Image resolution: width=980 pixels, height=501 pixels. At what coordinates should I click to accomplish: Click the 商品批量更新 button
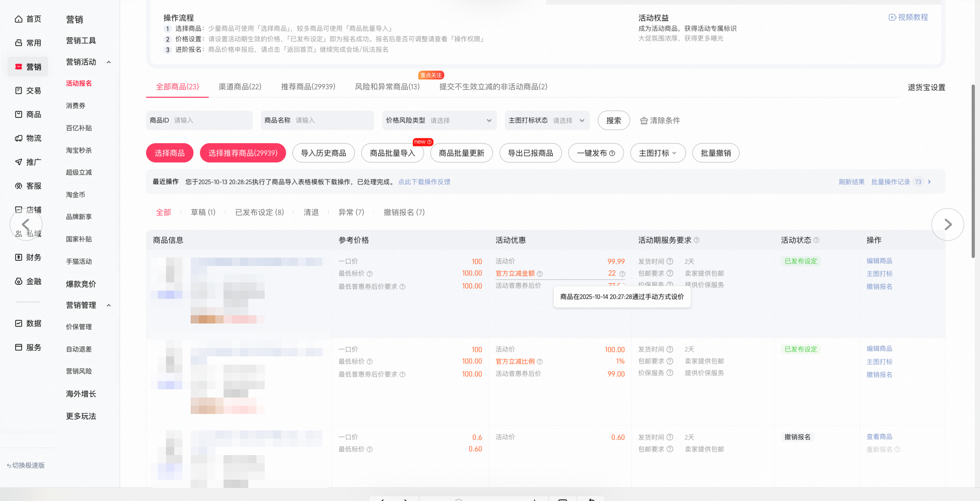[462, 153]
